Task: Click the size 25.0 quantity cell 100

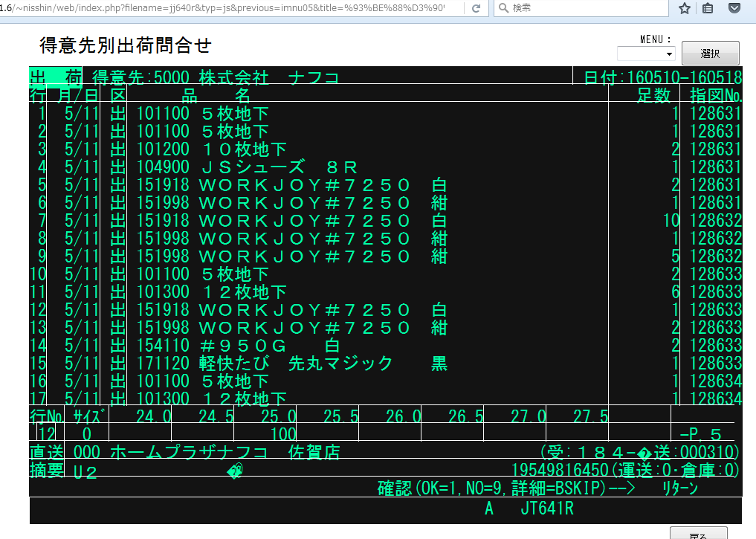Action: [282, 433]
